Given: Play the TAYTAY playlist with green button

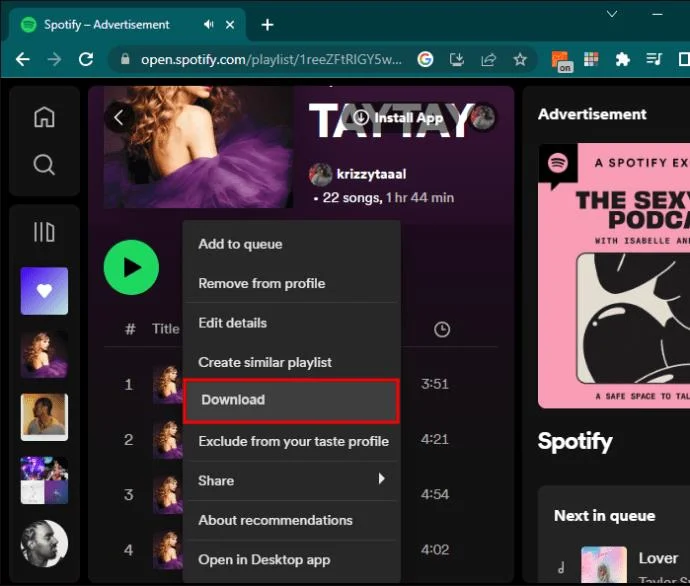Looking at the screenshot, I should click(x=131, y=267).
